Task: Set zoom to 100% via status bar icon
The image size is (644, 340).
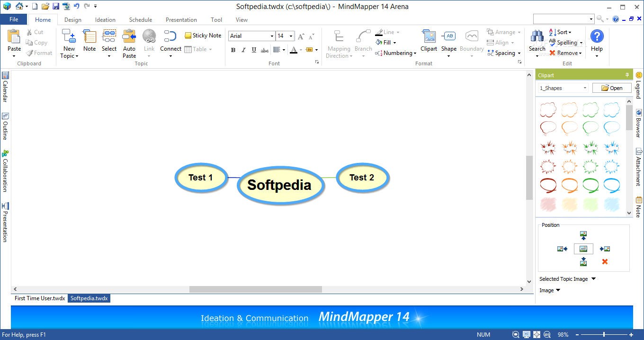Action: click(547, 335)
